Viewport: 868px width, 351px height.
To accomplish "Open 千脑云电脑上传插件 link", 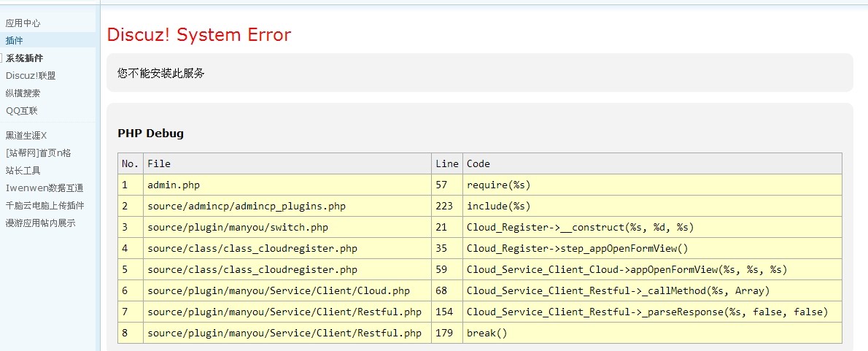I will 44,205.
